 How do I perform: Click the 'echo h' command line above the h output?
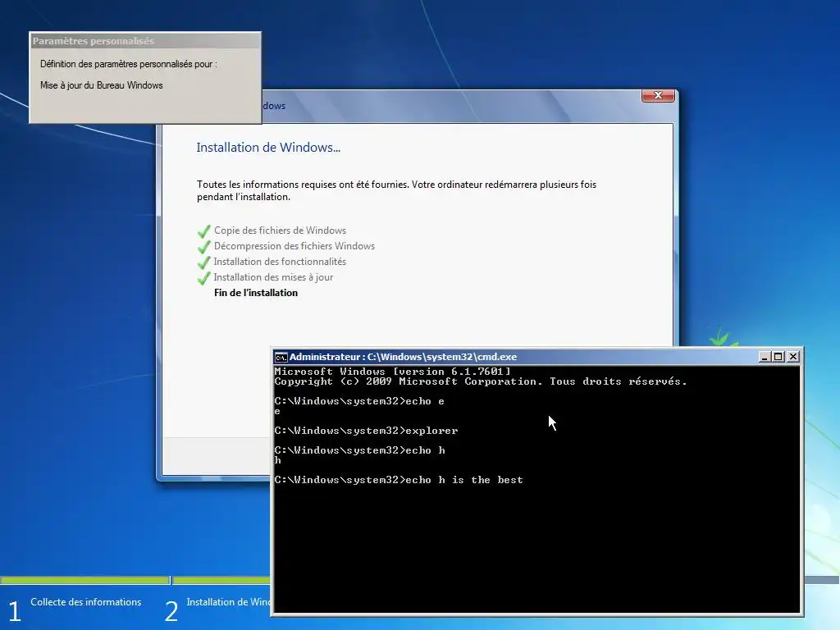click(x=359, y=450)
